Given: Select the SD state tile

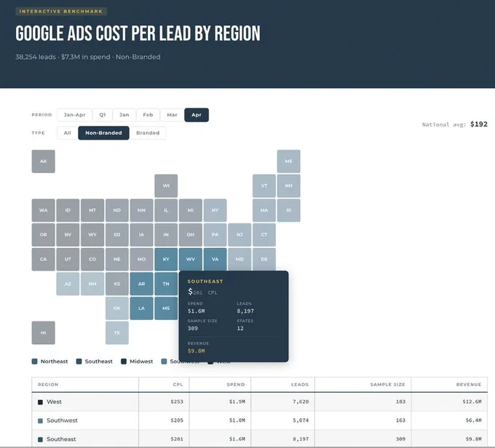Looking at the screenshot, I should (116, 235).
